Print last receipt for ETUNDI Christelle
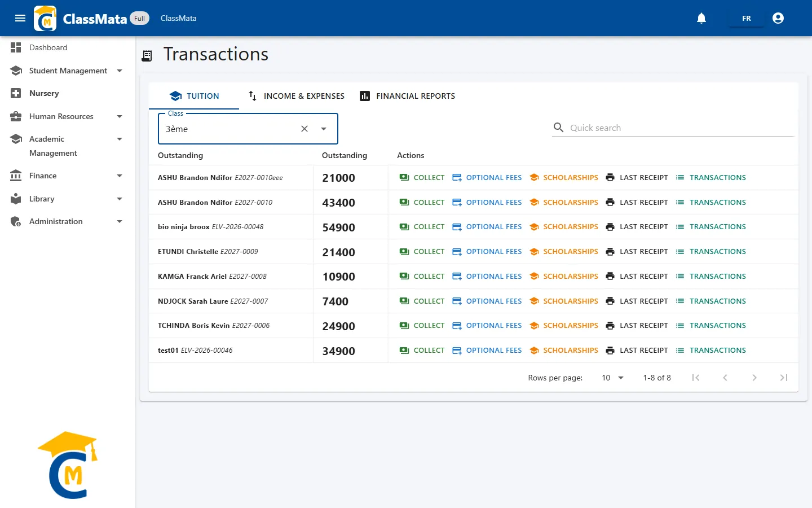The height and width of the screenshot is (508, 812). 637,251
